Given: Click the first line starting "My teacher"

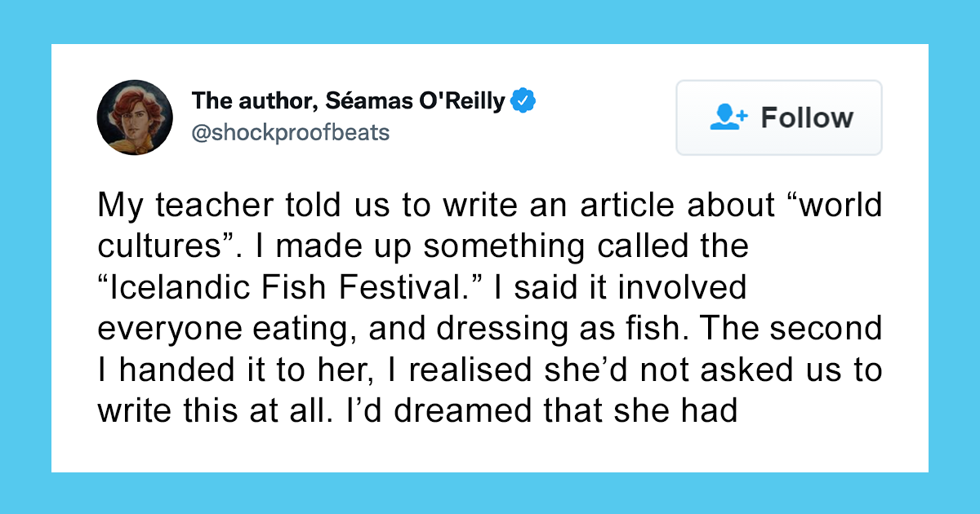Looking at the screenshot, I should tap(490, 206).
